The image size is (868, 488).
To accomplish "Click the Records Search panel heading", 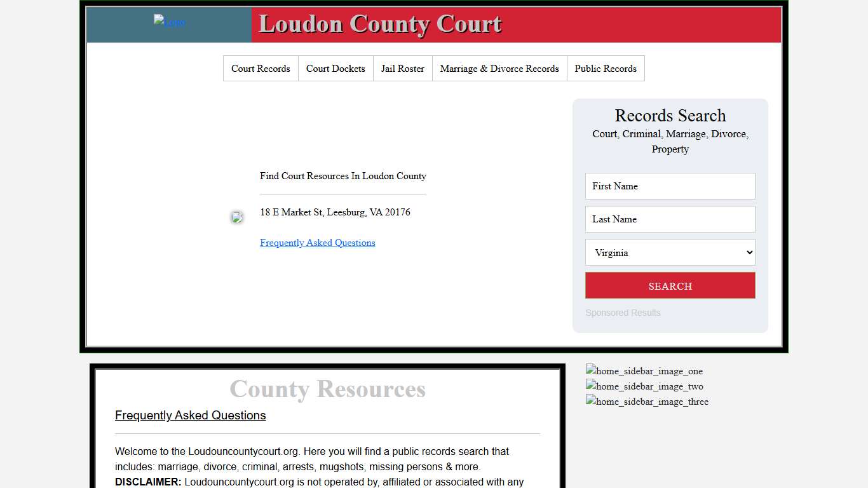I will [670, 116].
